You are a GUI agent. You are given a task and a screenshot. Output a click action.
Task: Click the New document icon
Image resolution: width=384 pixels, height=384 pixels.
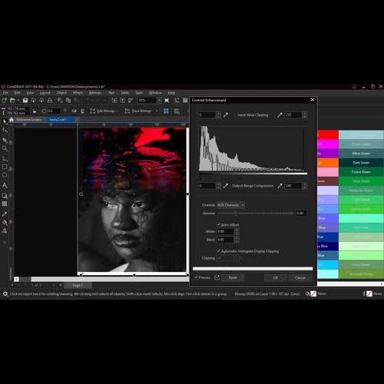[4, 100]
